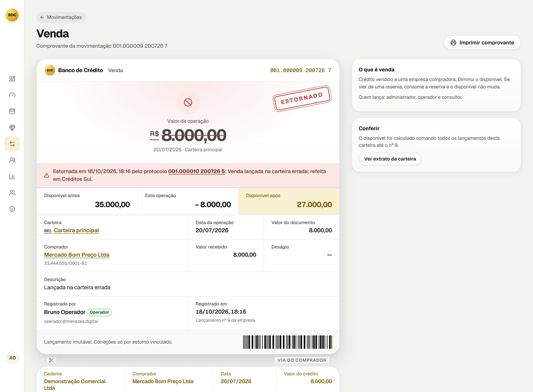The height and width of the screenshot is (392, 533).
Task: Click the CNPJ 33.444.555/0001-81
Action: 66,263
